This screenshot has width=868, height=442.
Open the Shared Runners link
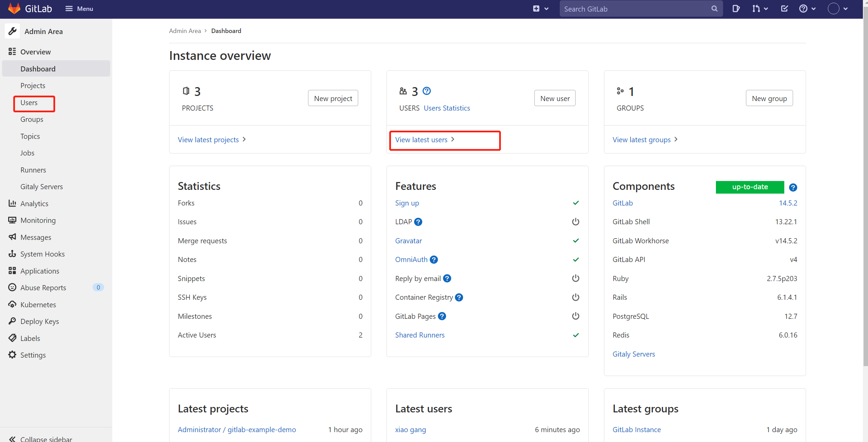(420, 335)
